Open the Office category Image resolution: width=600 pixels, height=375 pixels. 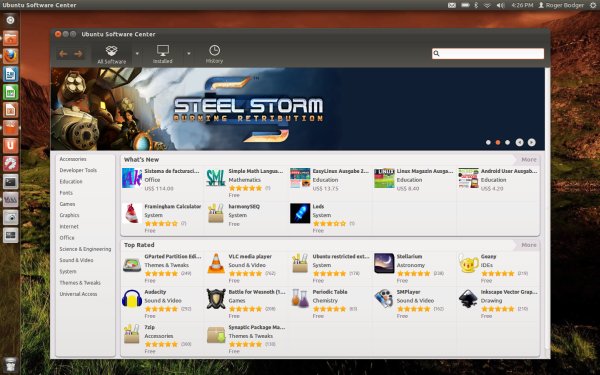pos(67,238)
